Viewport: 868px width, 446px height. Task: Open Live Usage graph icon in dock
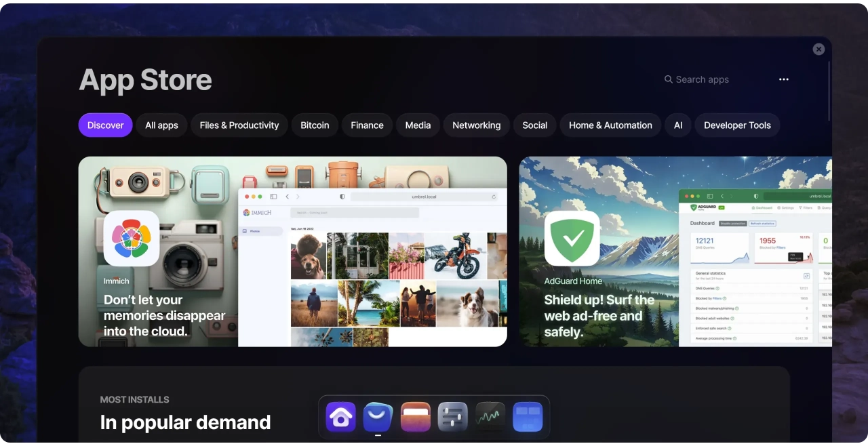490,417
